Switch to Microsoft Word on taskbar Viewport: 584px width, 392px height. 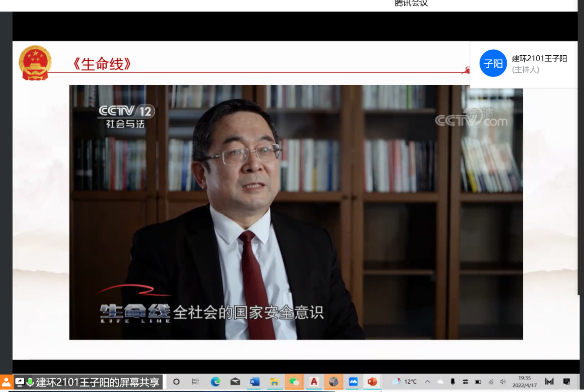255,381
